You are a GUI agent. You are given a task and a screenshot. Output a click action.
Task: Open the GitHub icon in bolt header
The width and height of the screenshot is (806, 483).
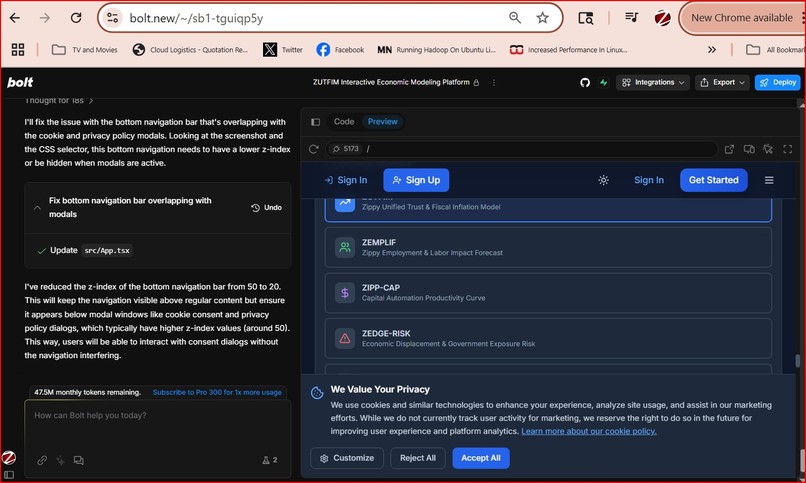pyautogui.click(x=585, y=82)
